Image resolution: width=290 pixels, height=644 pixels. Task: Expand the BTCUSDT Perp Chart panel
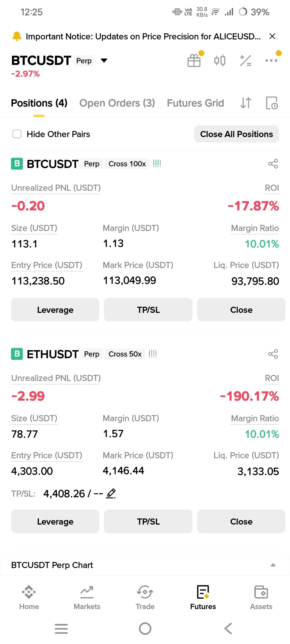145,565
